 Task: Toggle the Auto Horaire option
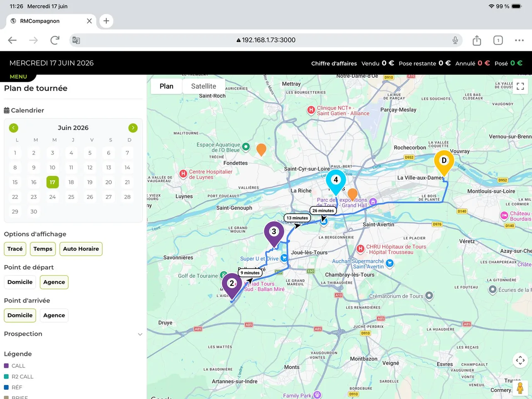[81, 249]
